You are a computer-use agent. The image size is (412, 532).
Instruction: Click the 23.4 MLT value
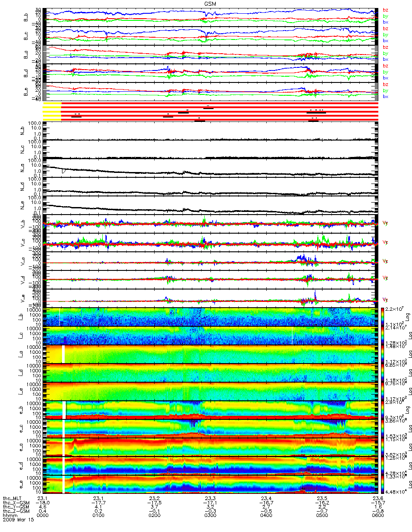tap(266, 498)
